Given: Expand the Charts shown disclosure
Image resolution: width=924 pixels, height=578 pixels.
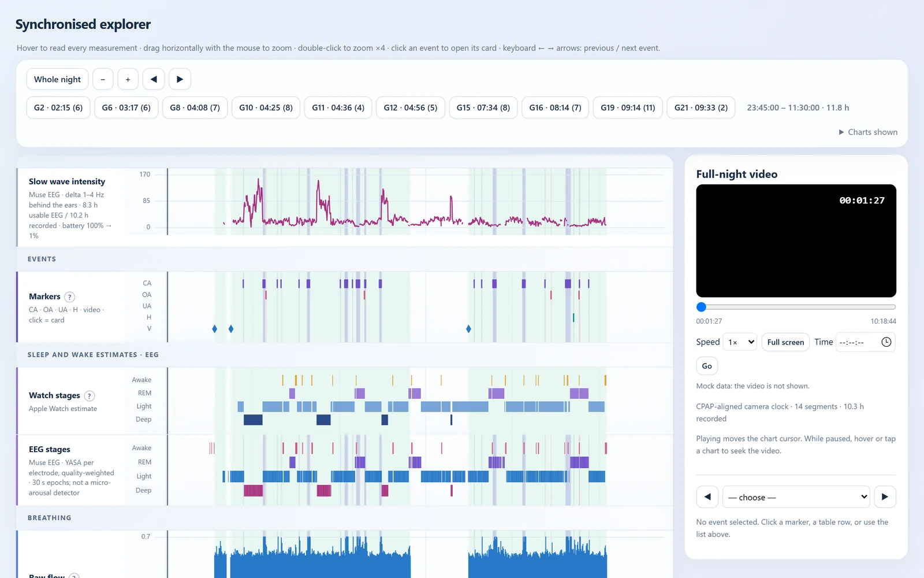Looking at the screenshot, I should click(x=868, y=132).
